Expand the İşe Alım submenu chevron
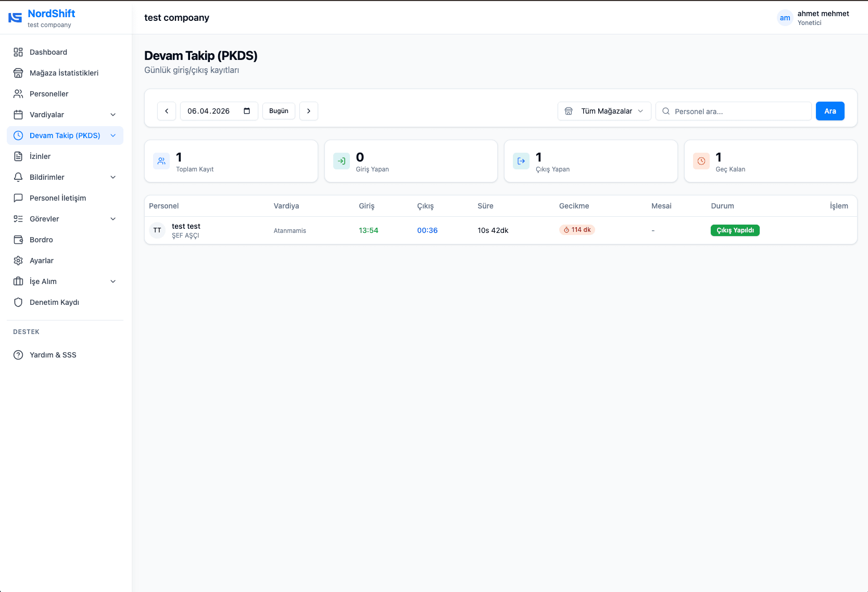The height and width of the screenshot is (592, 868). (x=113, y=281)
